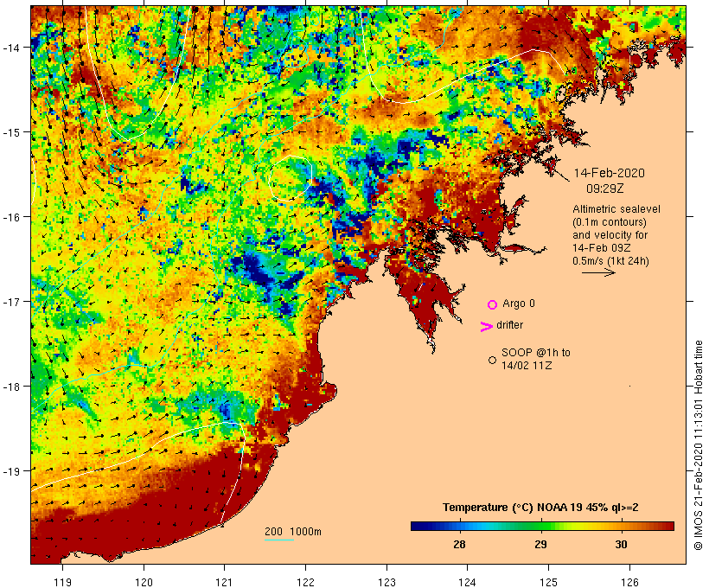Click the latitude label -19
This screenshot has width=709, height=588.
(x=11, y=471)
